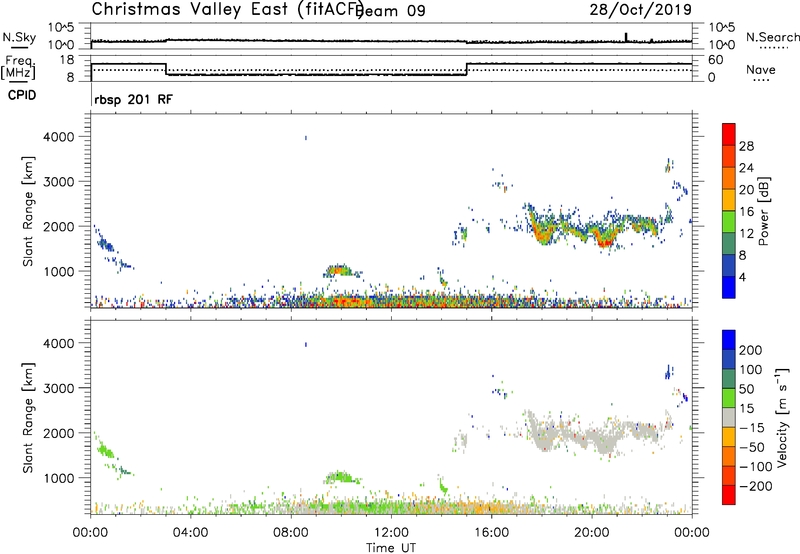Click the 'Power [dB]' colorbar label
The height and width of the screenshot is (554, 800).
(764, 211)
